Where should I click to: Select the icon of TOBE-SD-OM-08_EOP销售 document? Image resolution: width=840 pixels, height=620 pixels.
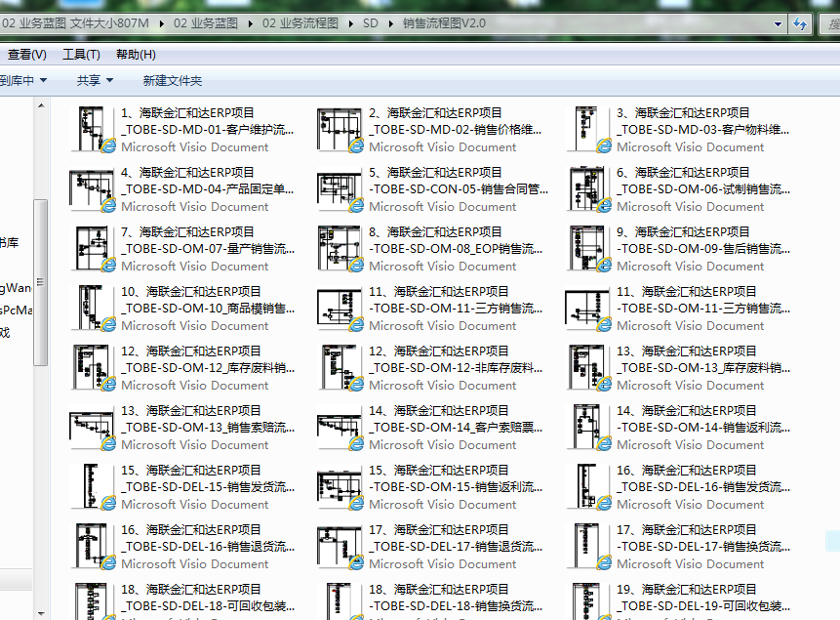[340, 248]
